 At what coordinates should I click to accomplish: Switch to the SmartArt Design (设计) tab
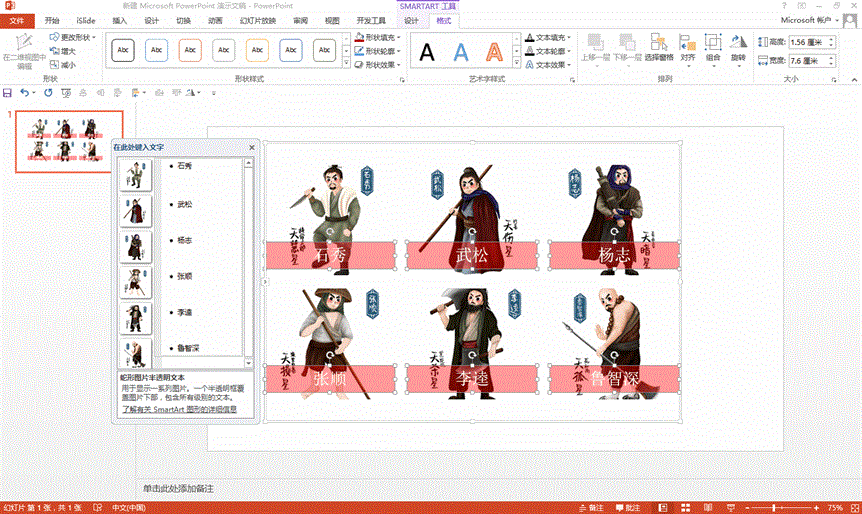(x=411, y=20)
